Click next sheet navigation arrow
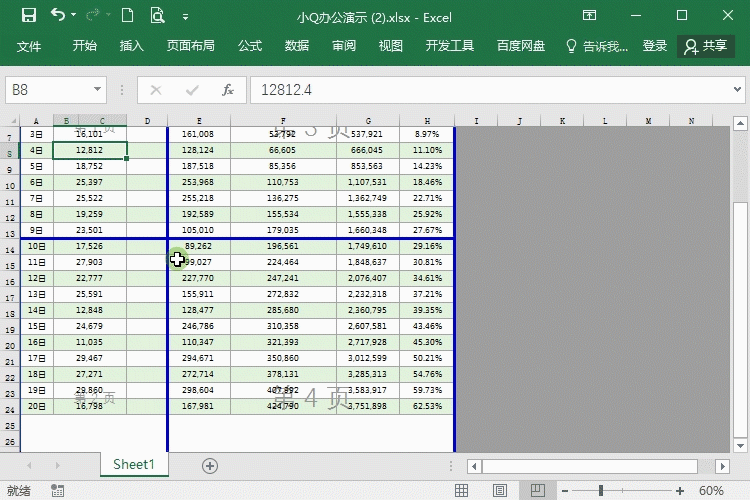The image size is (750, 500). tap(57, 466)
